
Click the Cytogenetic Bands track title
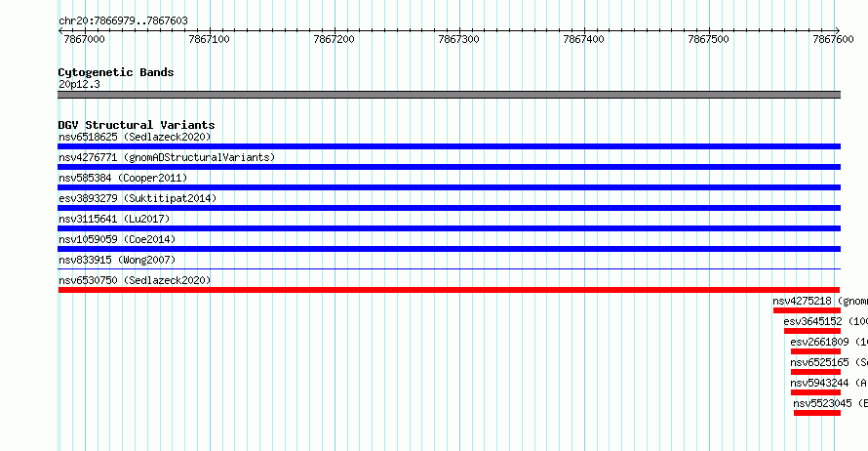pos(116,72)
